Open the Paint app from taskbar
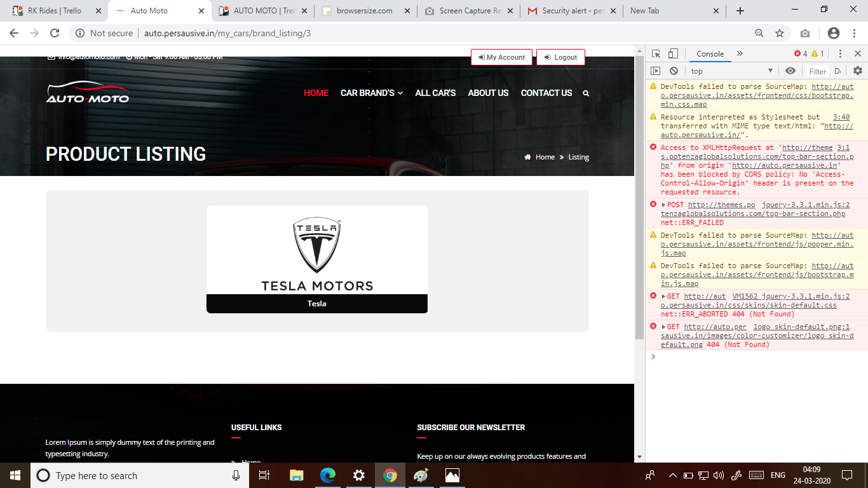This screenshot has height=488, width=868. 421,475
